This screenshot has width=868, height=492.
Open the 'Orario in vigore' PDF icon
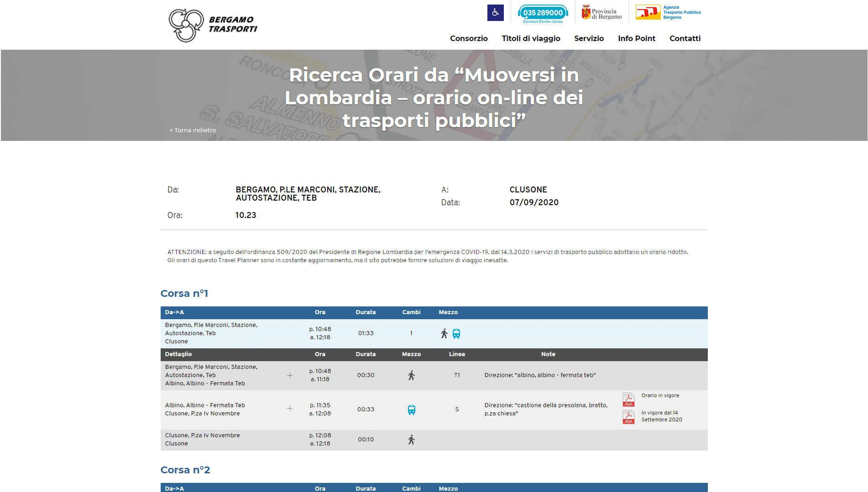[628, 399]
